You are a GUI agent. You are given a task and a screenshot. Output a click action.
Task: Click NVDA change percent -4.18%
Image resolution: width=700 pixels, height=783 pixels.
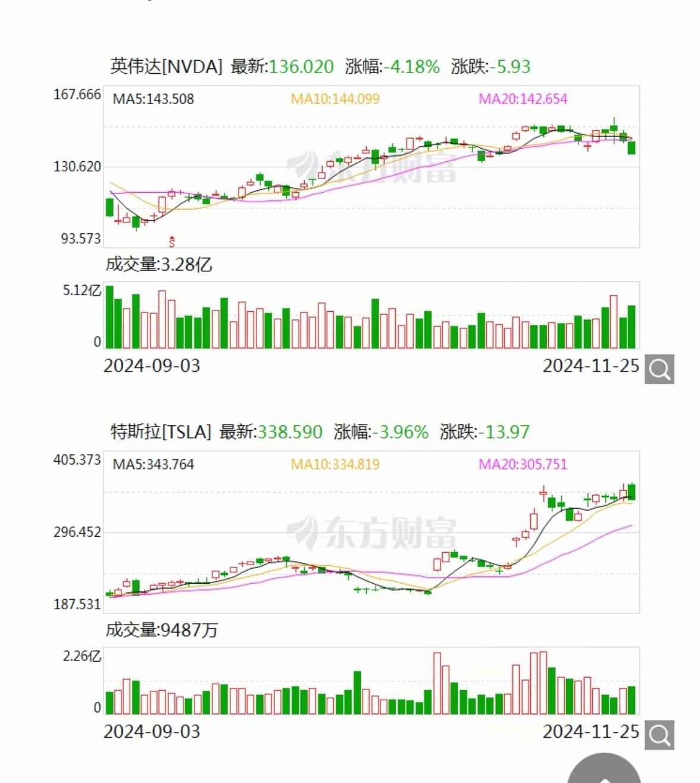[x=411, y=67]
